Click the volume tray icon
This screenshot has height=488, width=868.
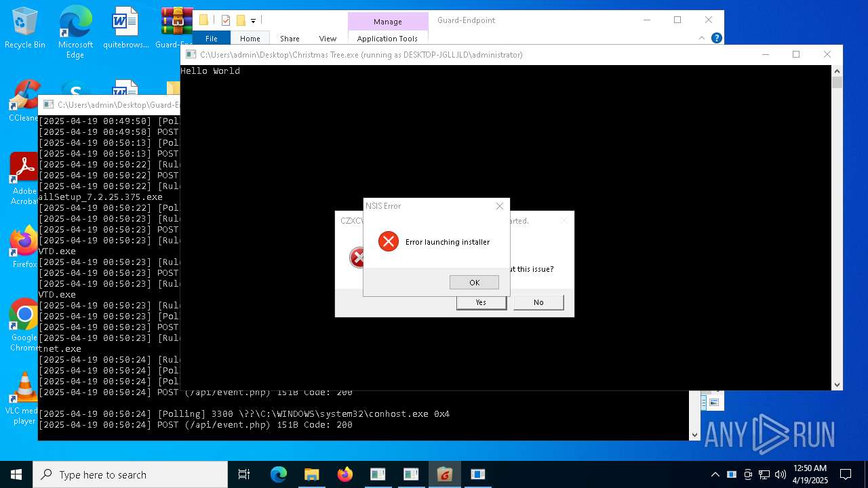(781, 474)
